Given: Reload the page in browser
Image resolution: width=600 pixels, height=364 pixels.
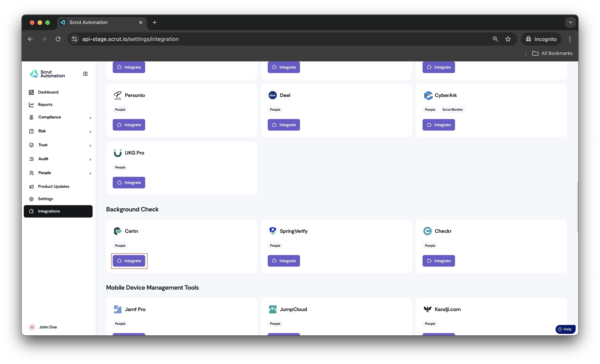Looking at the screenshot, I should click(x=58, y=39).
